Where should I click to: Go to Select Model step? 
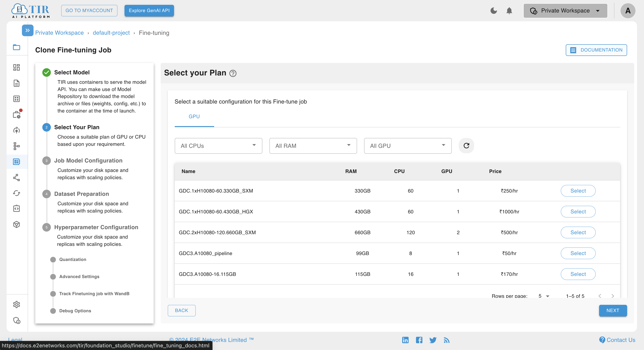click(72, 72)
